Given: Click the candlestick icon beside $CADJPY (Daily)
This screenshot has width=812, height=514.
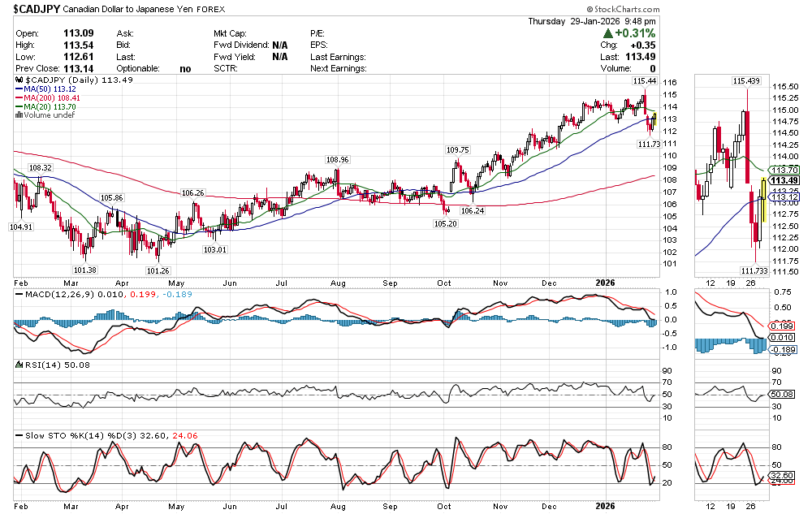Looking at the screenshot, I should point(19,80).
